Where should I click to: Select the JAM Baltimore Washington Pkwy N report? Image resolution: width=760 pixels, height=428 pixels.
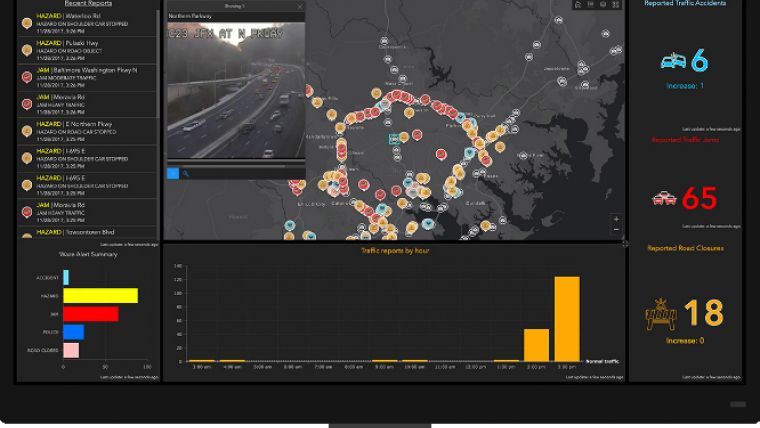click(x=88, y=77)
